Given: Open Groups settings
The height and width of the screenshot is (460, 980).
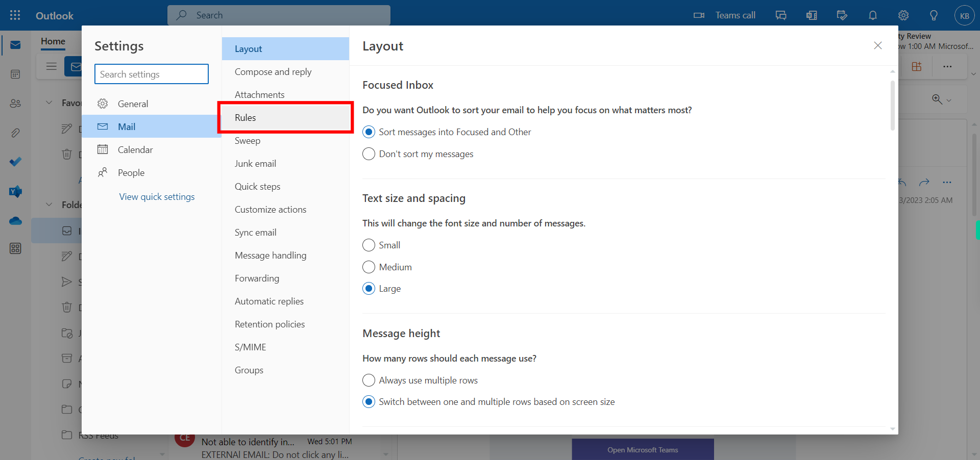Looking at the screenshot, I should pos(285,370).
